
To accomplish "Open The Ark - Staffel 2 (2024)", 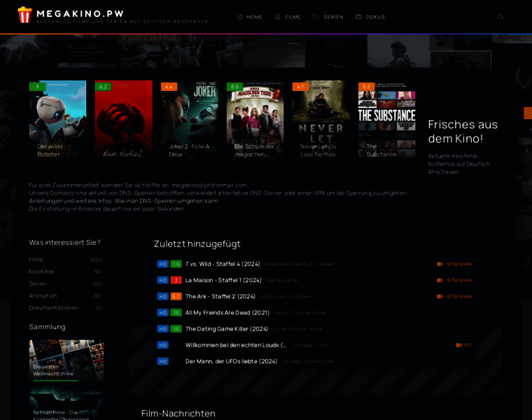I will tap(220, 297).
